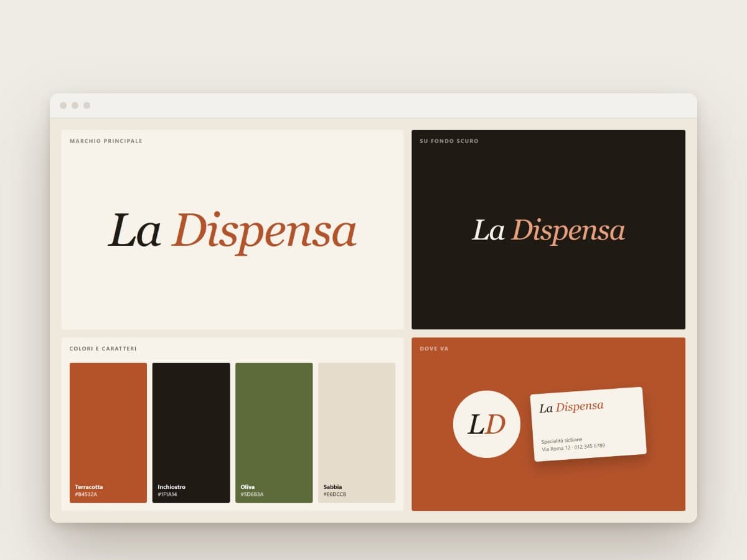This screenshot has width=747, height=560.
Task: Click the hex code #E6DCCB
Action: (x=335, y=495)
